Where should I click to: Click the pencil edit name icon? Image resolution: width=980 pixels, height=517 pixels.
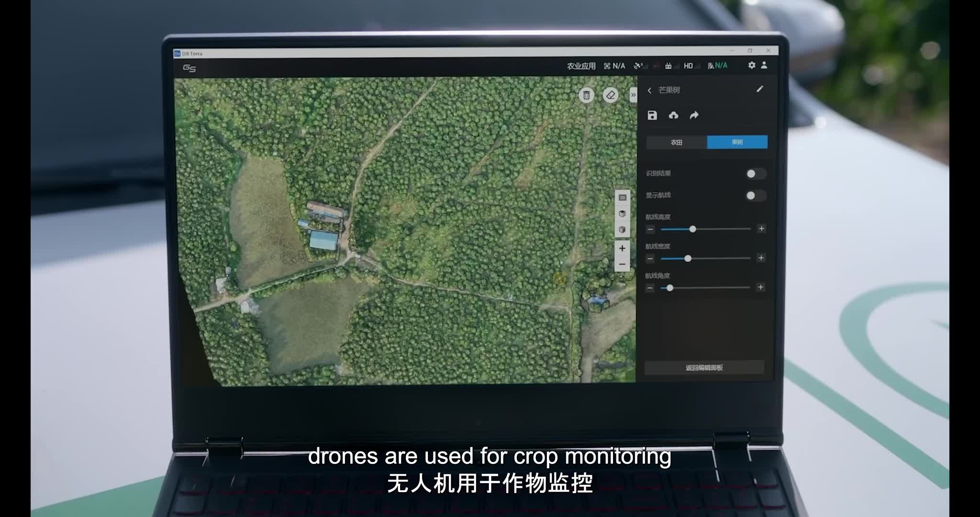pos(759,89)
